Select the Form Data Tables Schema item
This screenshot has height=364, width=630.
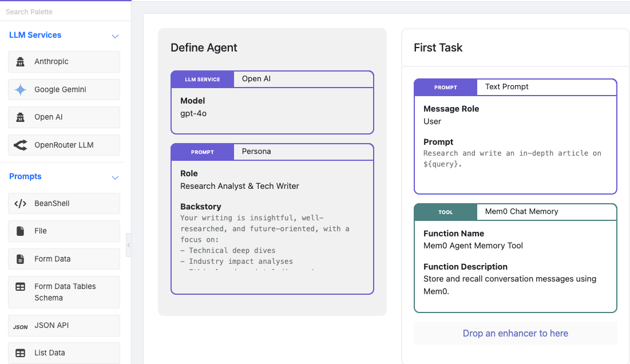click(x=64, y=292)
